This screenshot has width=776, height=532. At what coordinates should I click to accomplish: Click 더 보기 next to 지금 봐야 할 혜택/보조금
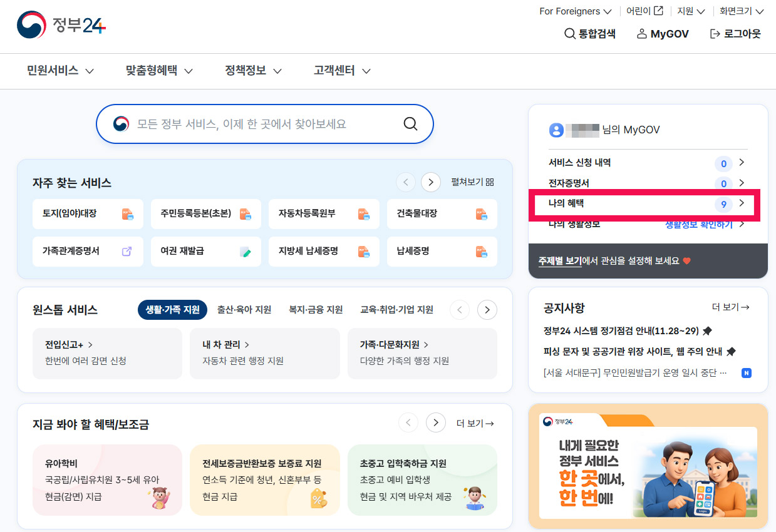click(x=475, y=422)
